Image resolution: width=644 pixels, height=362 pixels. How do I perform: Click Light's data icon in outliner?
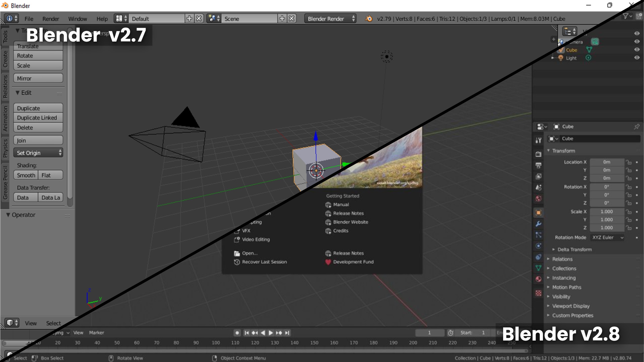point(588,58)
